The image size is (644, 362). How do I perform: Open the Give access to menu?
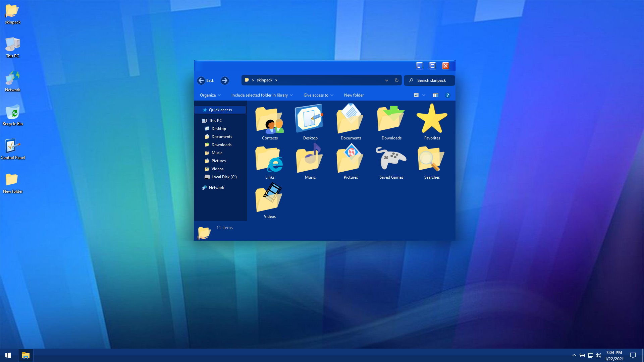click(318, 95)
